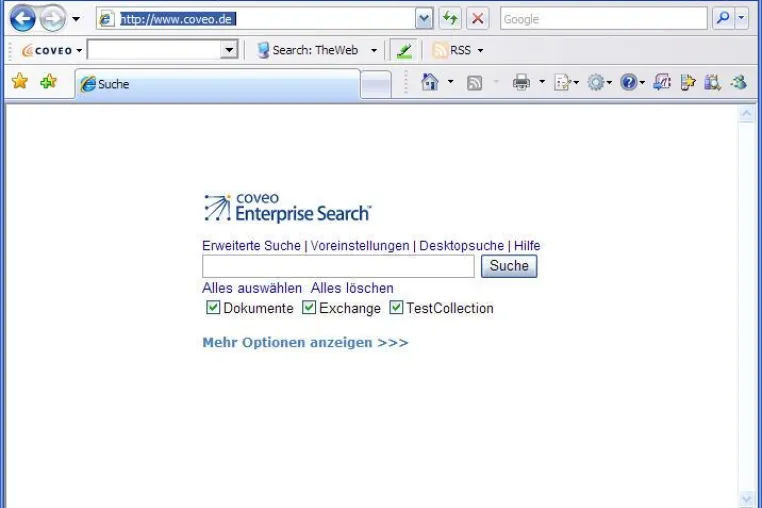Open a new blank tab
Screen dimensions: 762x508
coord(376,85)
